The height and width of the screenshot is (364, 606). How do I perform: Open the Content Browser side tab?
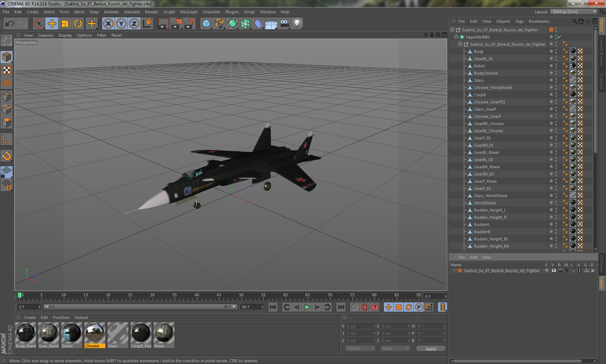click(602, 51)
